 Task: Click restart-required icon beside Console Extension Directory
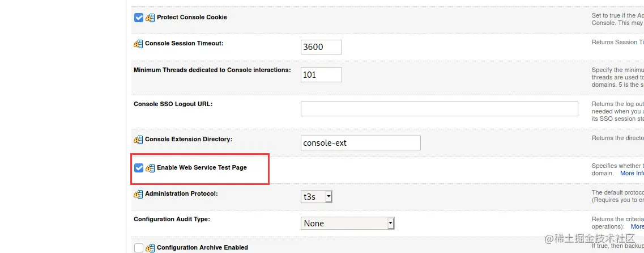[x=138, y=140]
